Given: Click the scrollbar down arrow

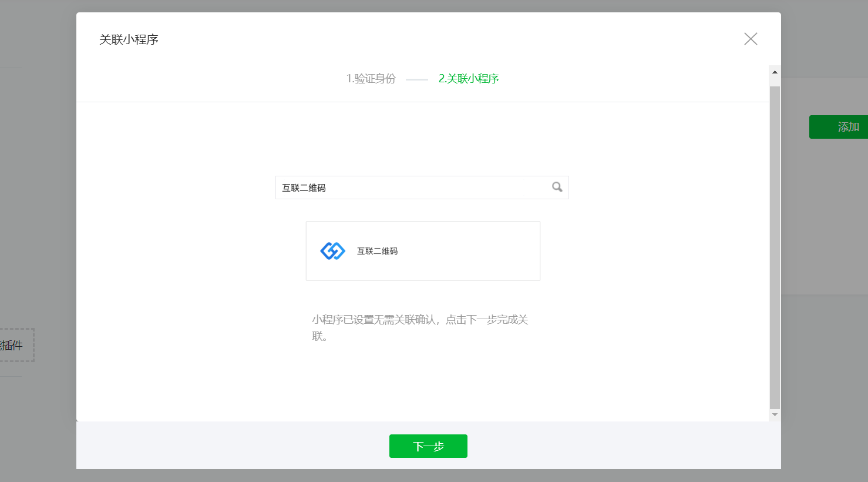Looking at the screenshot, I should coord(775,415).
